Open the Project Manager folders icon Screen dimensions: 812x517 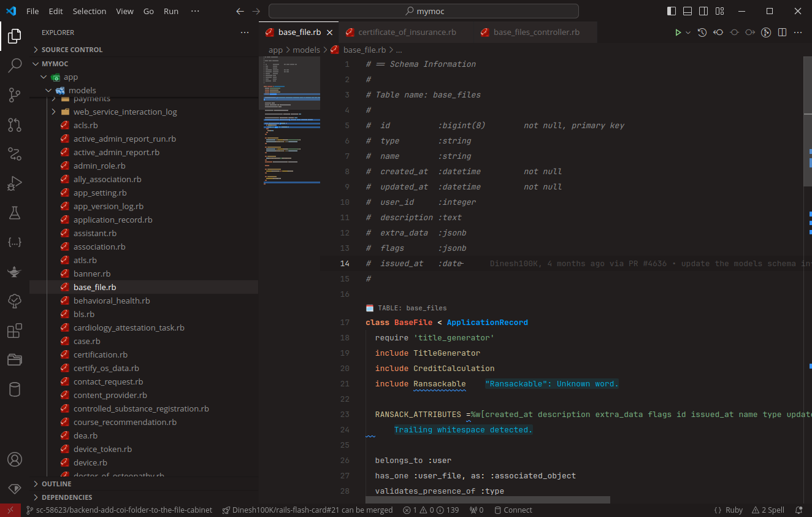click(x=15, y=360)
